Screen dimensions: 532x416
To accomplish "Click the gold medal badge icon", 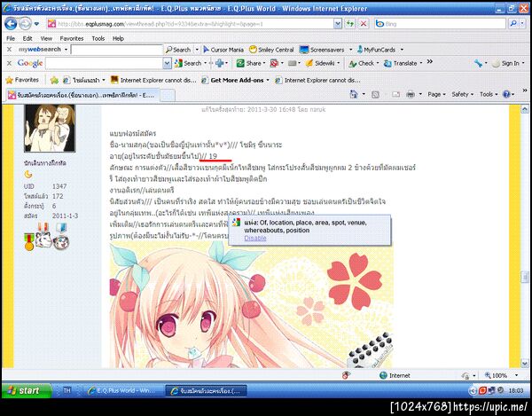I will (29, 241).
